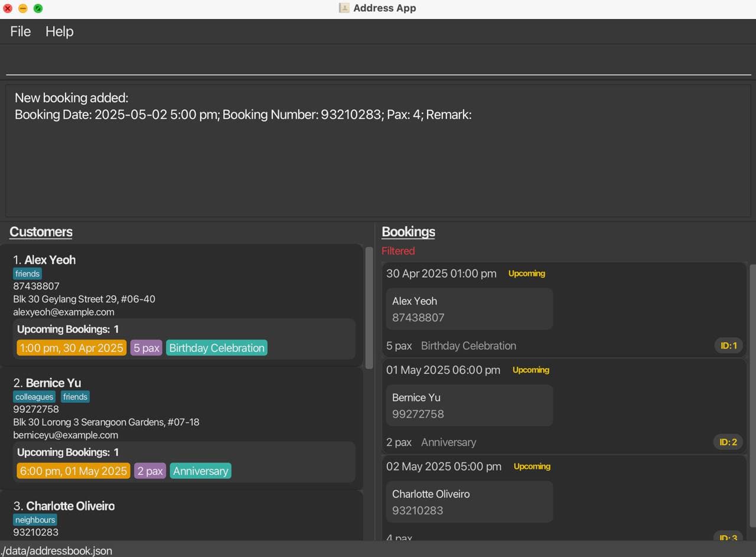Screen dimensions: 756x557
Task: Click the Customers list scrollbar
Action: click(369, 307)
